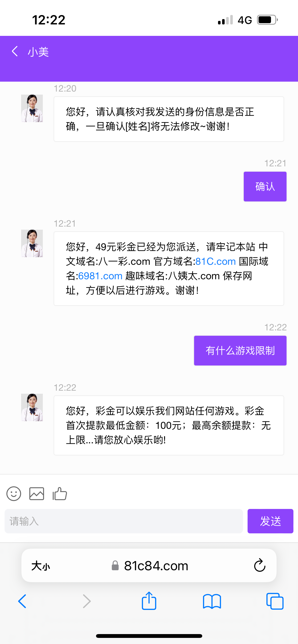Tap the image upload icon
This screenshot has width=298, height=644.
[37, 494]
